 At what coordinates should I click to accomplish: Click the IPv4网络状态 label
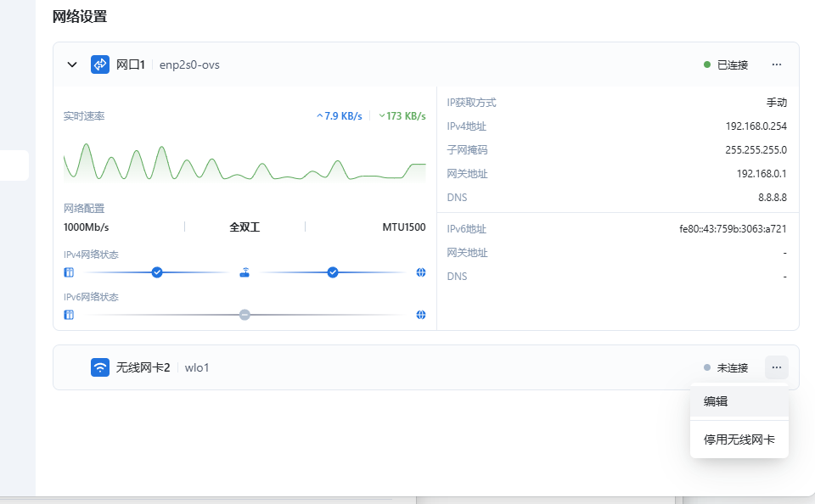(91, 255)
